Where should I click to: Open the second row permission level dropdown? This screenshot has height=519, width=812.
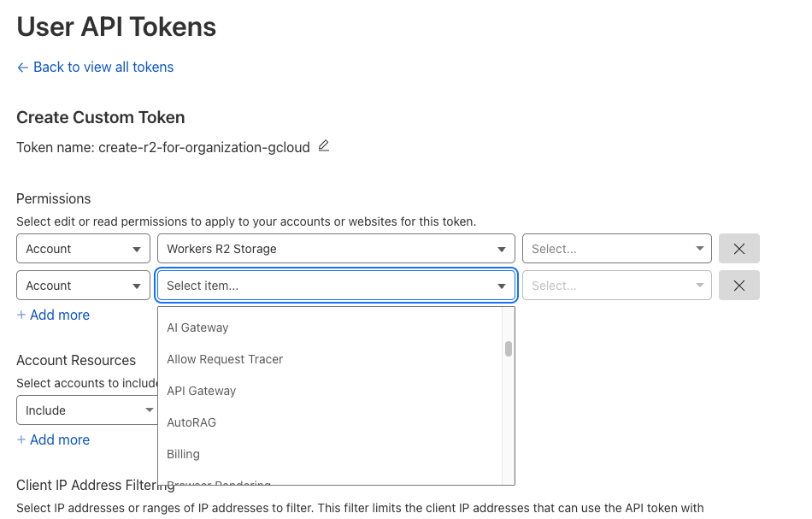click(x=616, y=286)
